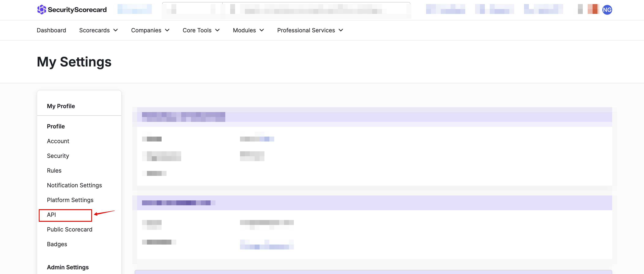Screen dimensions: 644x274
Task: Select API in the settings sidebar
Action: [x=51, y=215]
